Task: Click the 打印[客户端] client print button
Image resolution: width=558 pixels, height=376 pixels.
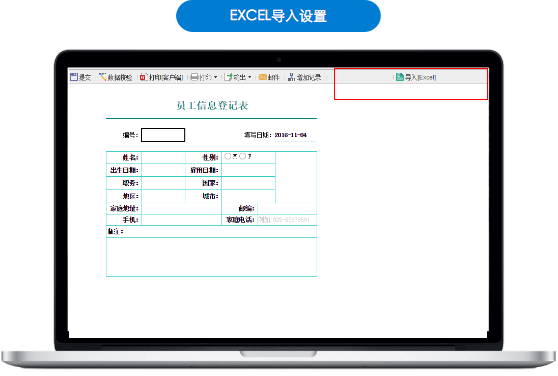Action: [x=162, y=77]
